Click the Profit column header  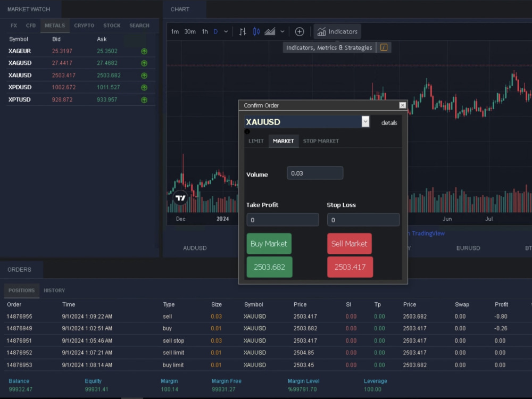click(501, 304)
